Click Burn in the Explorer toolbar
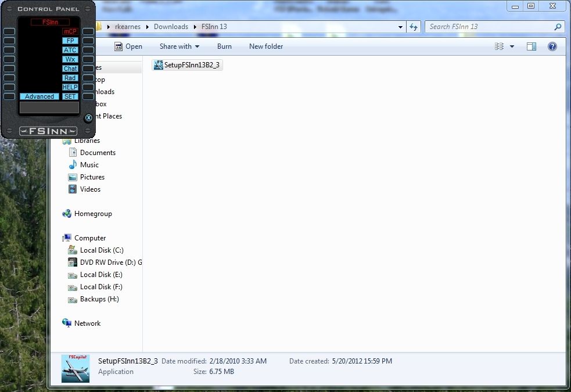The height and width of the screenshot is (392, 571). [x=224, y=46]
